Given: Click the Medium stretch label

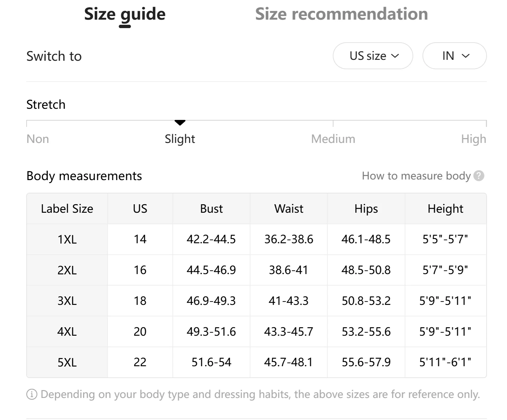Looking at the screenshot, I should 333,139.
